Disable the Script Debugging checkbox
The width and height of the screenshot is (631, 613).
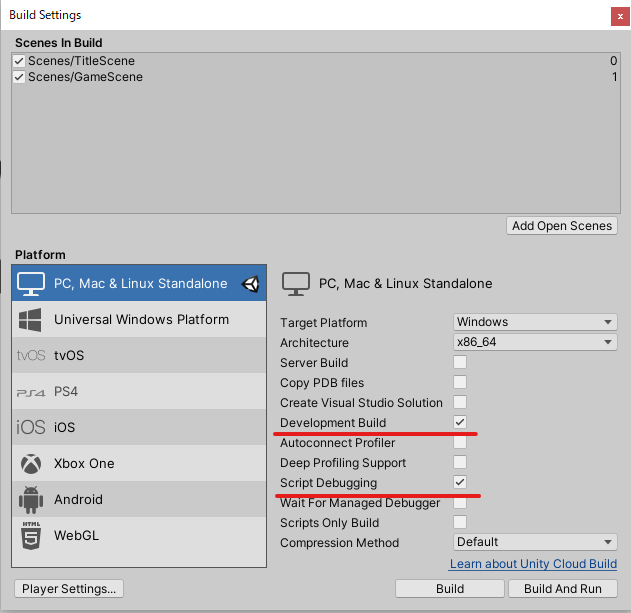(460, 482)
